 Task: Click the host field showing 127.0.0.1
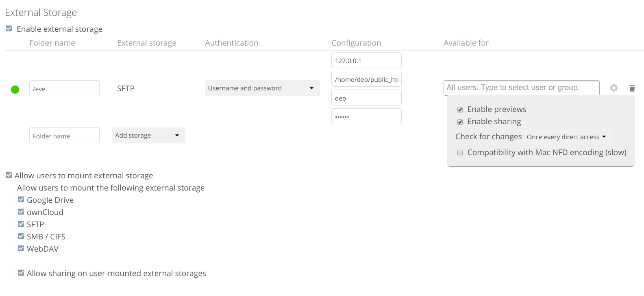[366, 60]
